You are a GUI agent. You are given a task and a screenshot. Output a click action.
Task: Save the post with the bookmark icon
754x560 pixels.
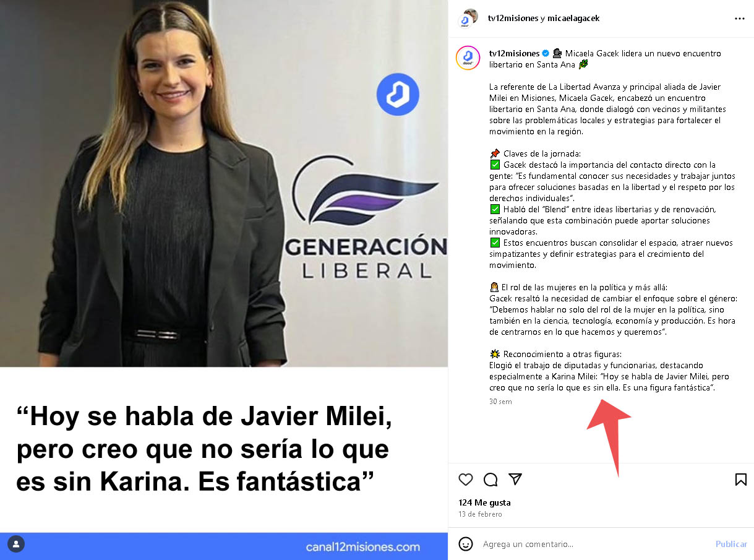coord(740,480)
